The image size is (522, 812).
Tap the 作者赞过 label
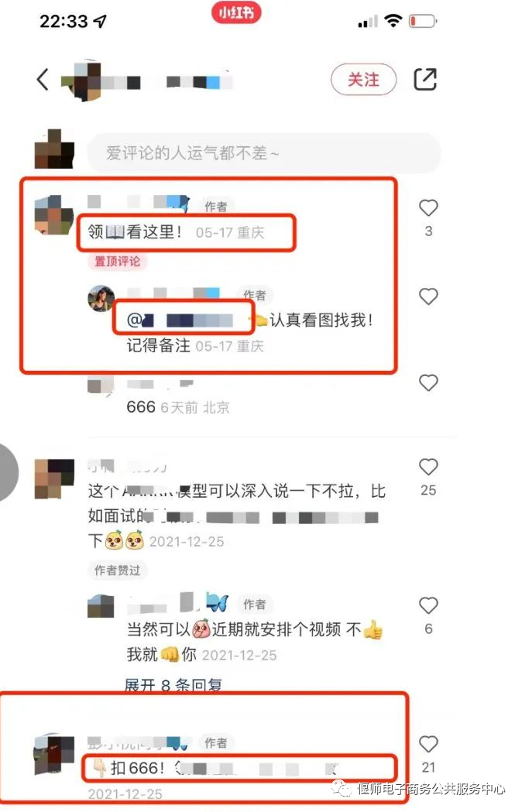pos(117,570)
